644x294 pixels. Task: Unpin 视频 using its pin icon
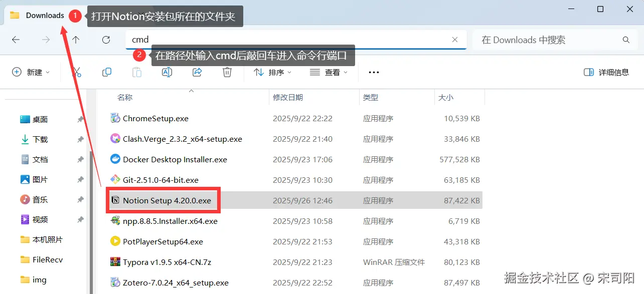tap(80, 219)
